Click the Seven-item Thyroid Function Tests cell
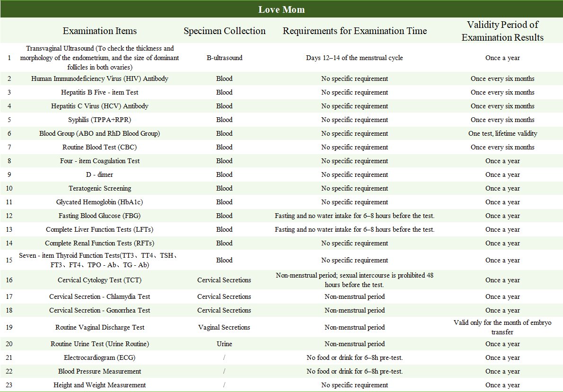This screenshot has width=563, height=392. [99, 260]
